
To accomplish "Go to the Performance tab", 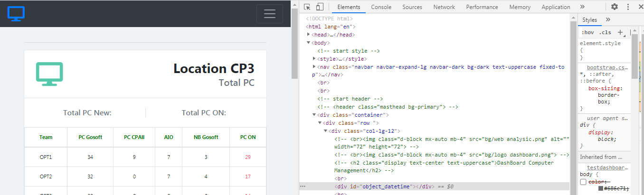I will (482, 7).
